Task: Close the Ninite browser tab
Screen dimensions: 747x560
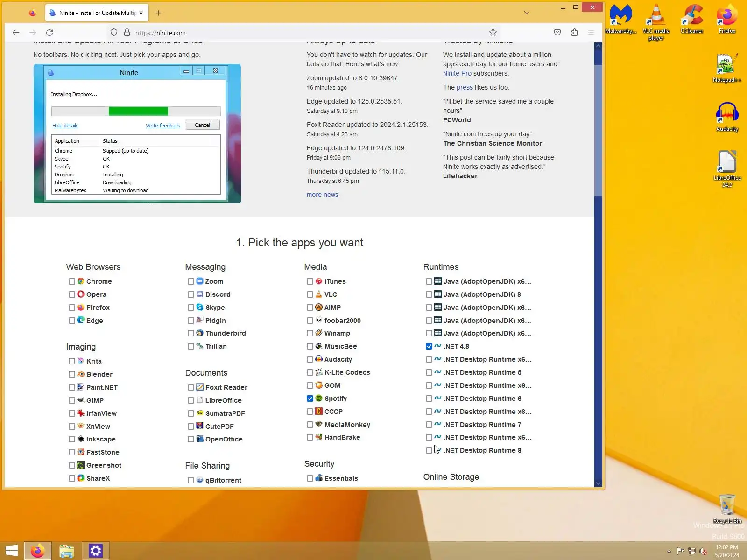Action: point(141,13)
